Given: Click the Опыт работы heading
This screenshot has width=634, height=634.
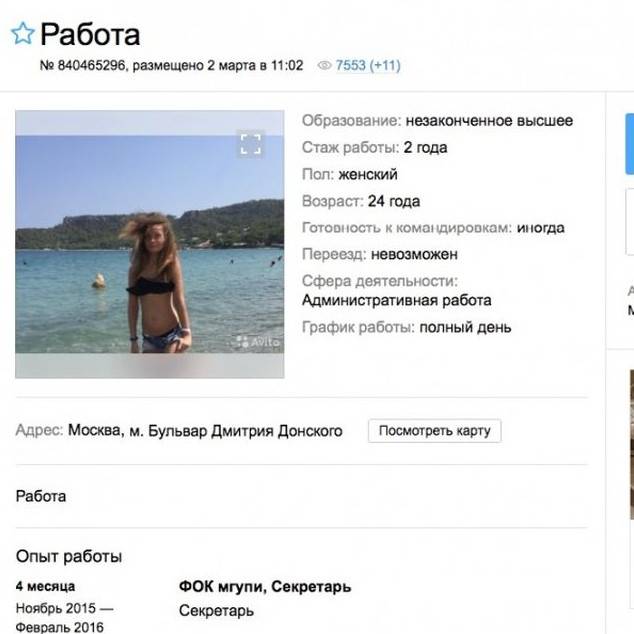Looking at the screenshot, I should (69, 556).
